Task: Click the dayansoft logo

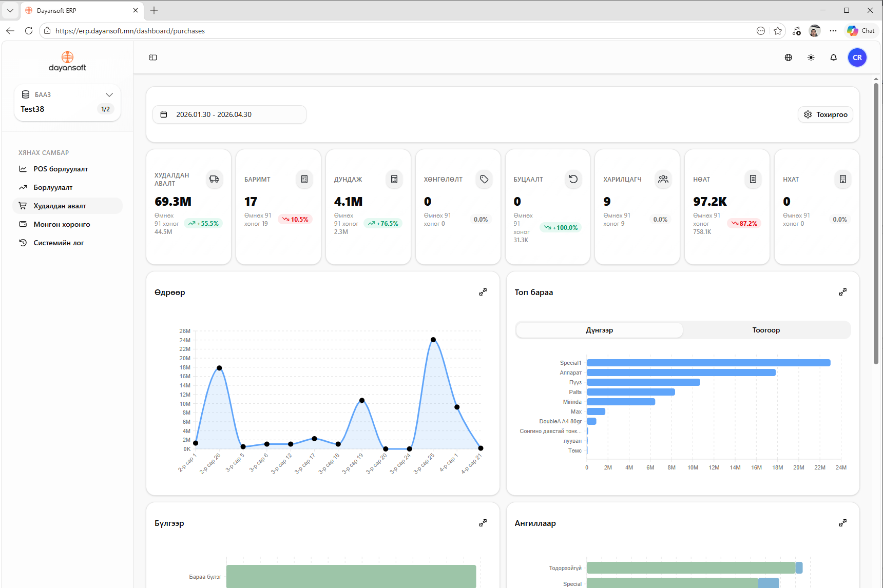Action: (x=67, y=62)
